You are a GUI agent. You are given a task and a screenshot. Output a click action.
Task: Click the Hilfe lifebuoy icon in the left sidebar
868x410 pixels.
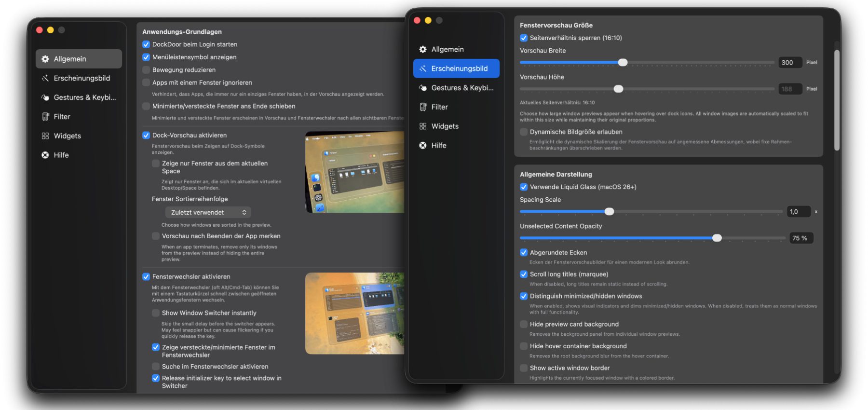45,155
